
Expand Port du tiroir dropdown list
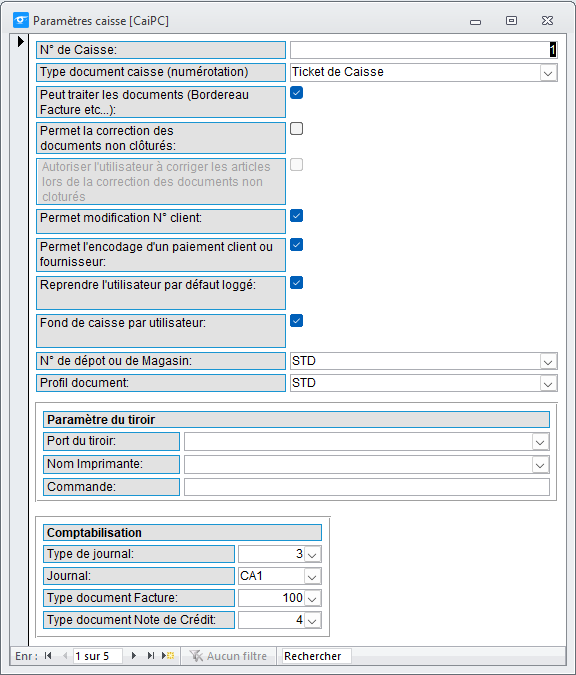[540, 442]
